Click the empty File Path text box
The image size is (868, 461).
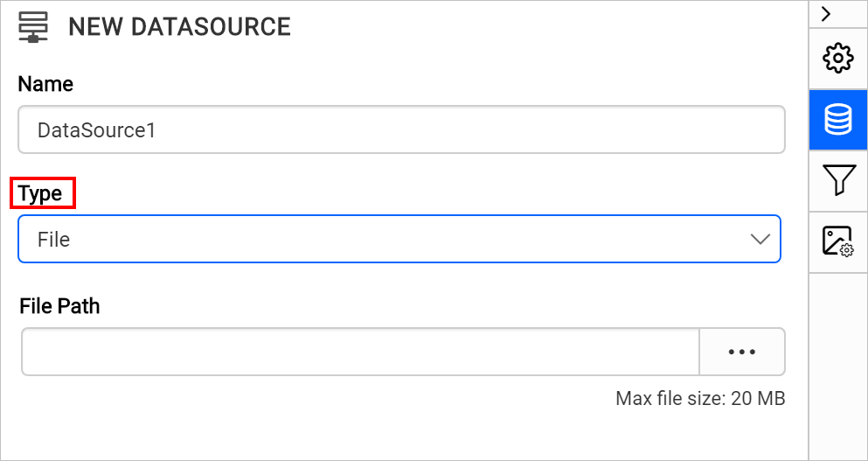(360, 352)
